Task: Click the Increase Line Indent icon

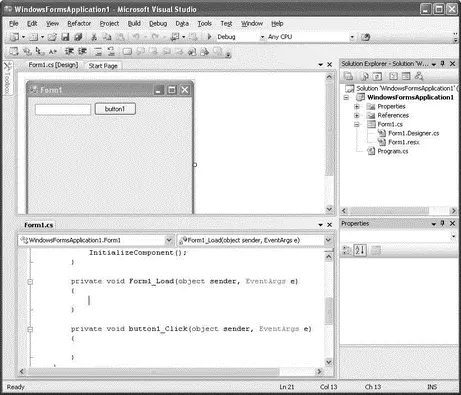Action: 82,51
